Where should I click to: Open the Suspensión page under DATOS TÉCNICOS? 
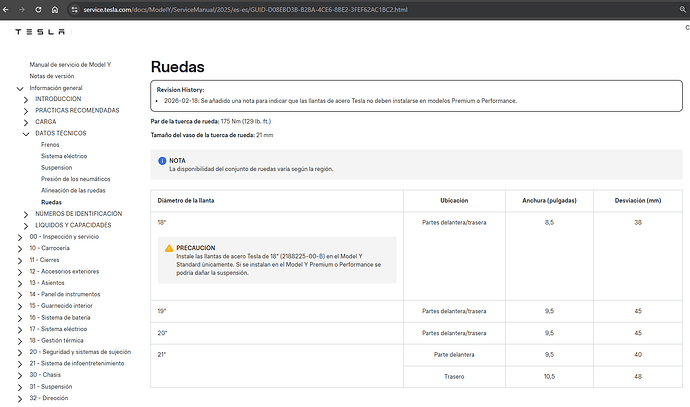(x=56, y=168)
